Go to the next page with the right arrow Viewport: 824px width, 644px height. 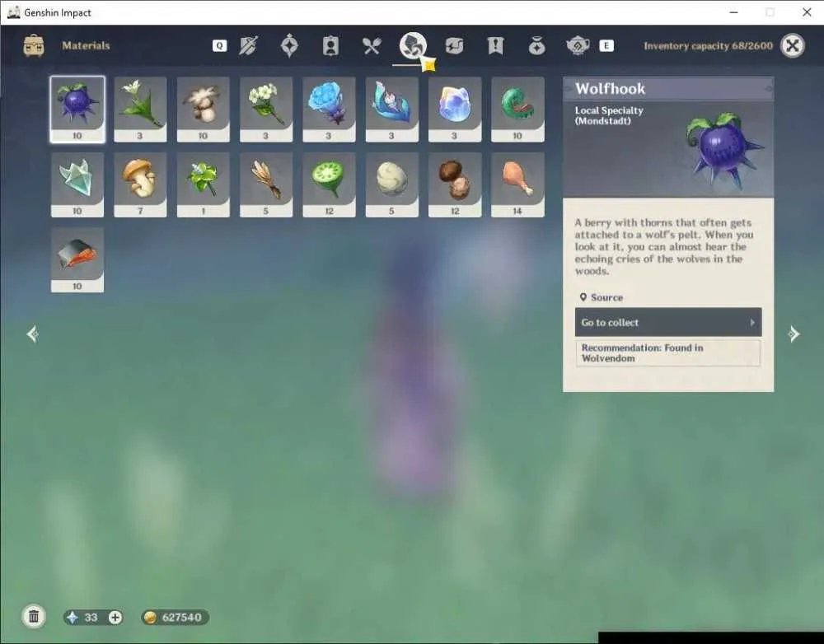(794, 334)
